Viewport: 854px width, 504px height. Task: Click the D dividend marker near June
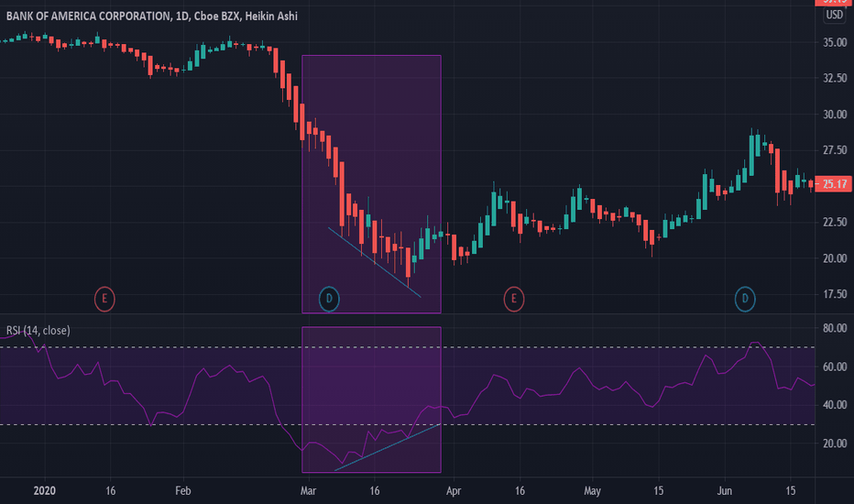pyautogui.click(x=745, y=299)
